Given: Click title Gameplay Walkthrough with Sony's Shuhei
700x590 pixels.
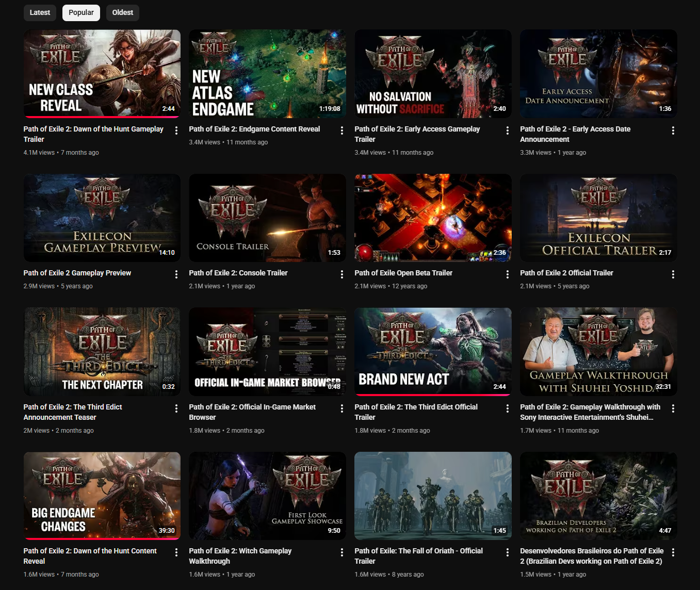Looking at the screenshot, I should coord(590,412).
